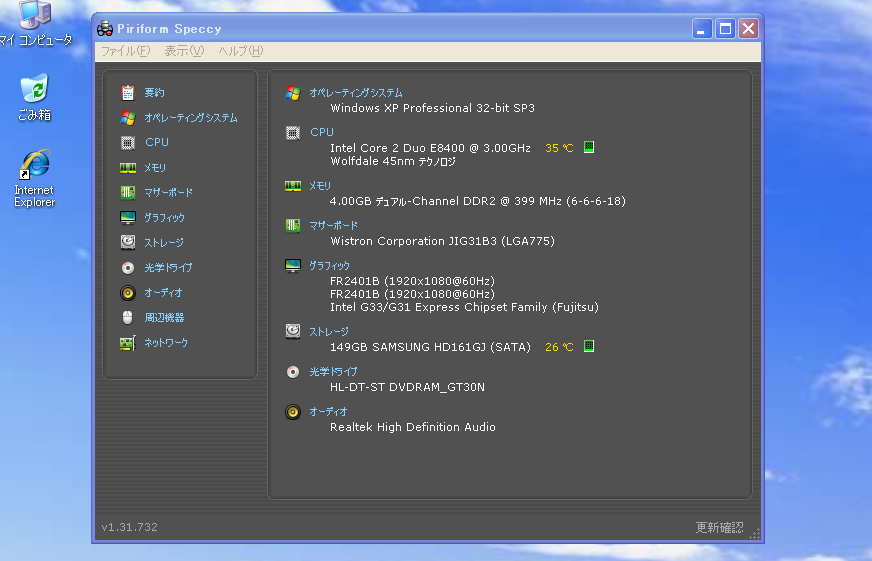
Task: Select オーディオ label in the sidebar
Action: pos(163,292)
